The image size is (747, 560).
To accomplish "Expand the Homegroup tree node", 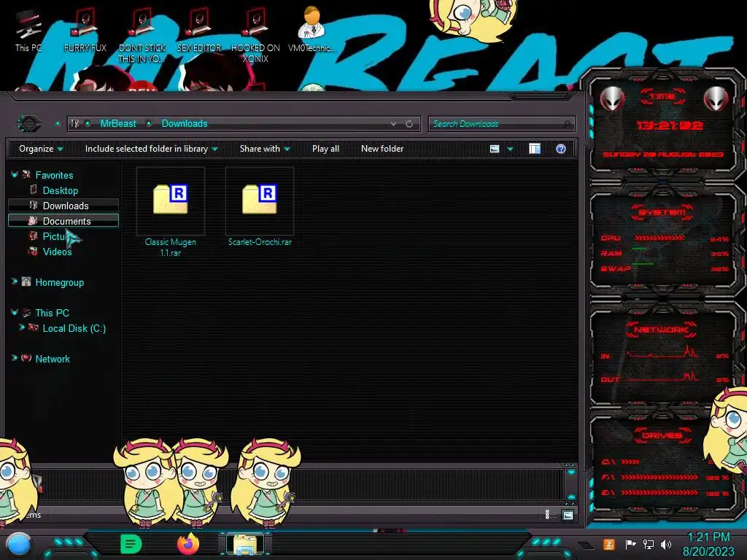I will (15, 282).
